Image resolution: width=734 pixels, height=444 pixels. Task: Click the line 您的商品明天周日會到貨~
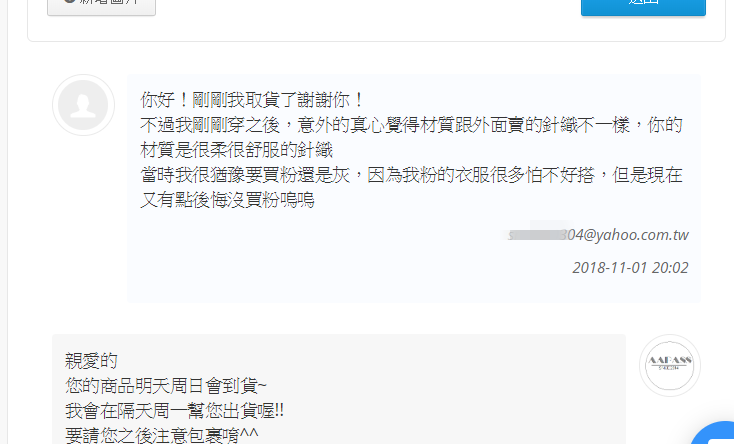(x=166, y=386)
